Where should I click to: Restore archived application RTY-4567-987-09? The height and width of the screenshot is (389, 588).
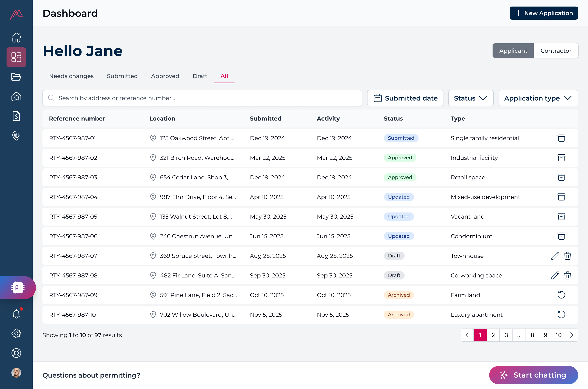pyautogui.click(x=561, y=295)
